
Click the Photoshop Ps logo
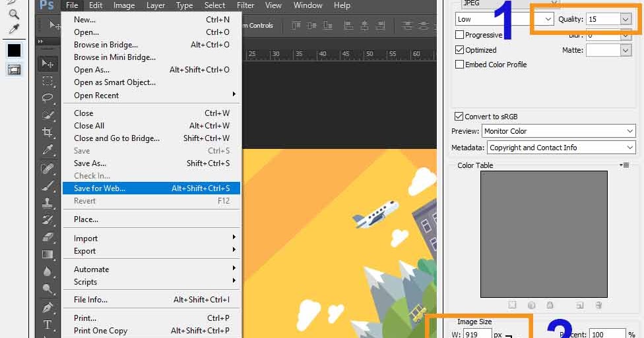46,5
